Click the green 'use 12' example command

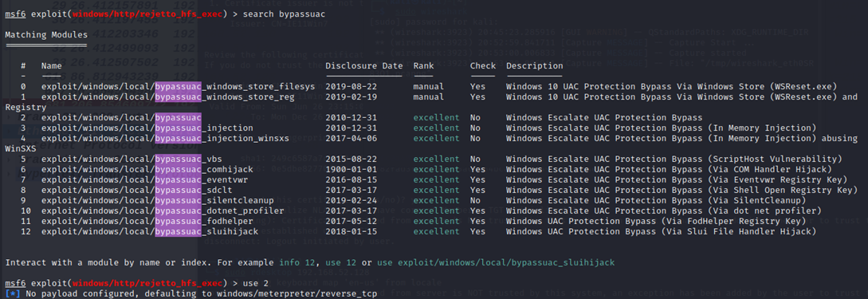[x=341, y=262]
